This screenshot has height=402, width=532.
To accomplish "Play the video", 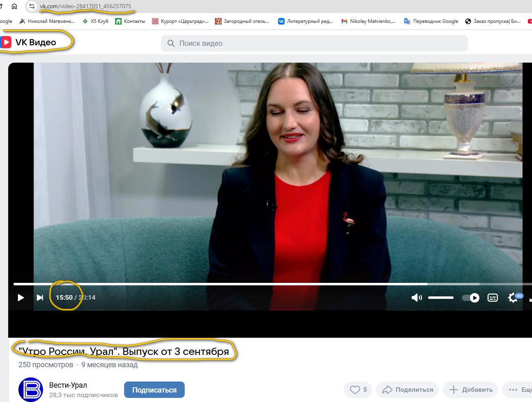I will (20, 298).
